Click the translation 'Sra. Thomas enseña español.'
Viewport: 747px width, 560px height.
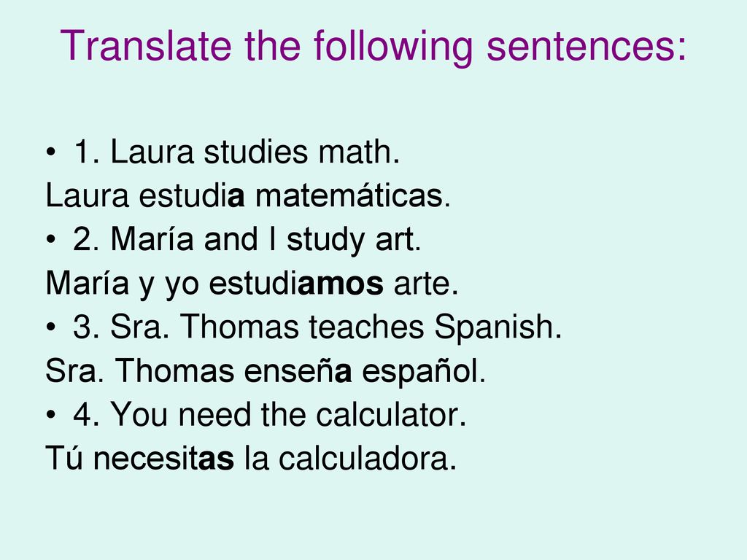266,371
